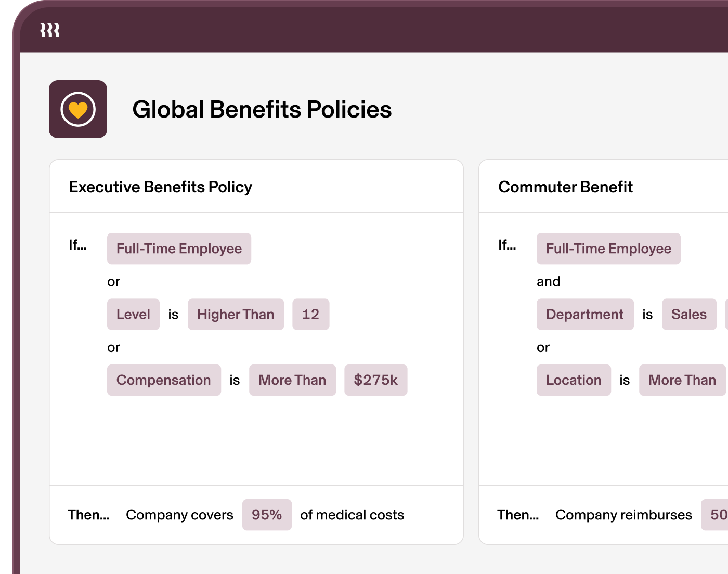Click the heart benefits app icon
This screenshot has height=574, width=728.
(78, 109)
